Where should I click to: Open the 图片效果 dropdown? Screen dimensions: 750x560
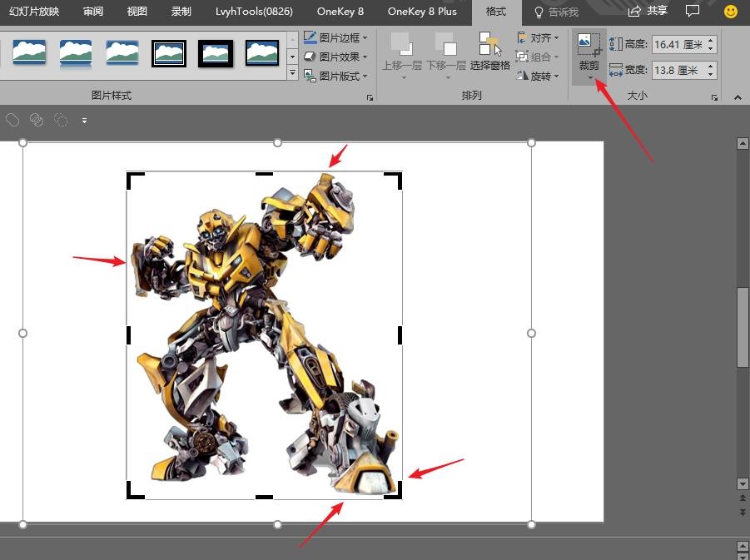point(335,57)
